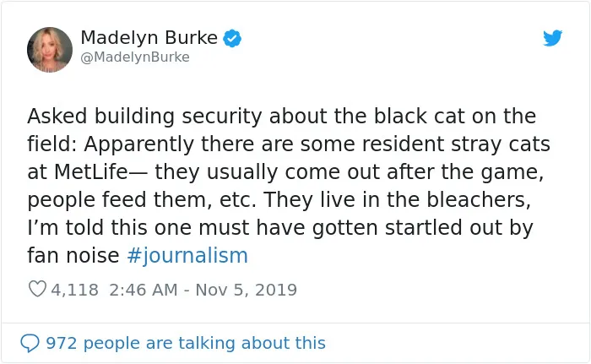
Task: Click the 4,118 likes count
Action: coord(74,290)
